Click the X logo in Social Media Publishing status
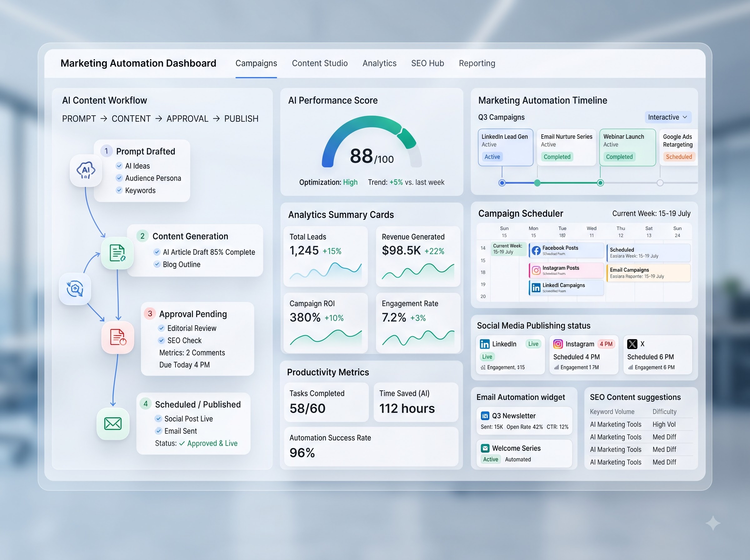Screen dimensions: 750x560 tap(632, 344)
